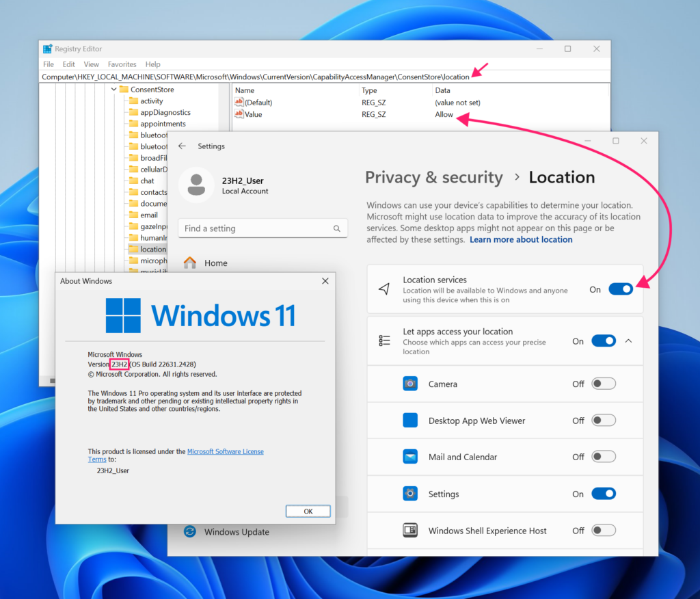Screen dimensions: 700x599
Task: Select the chat folder icon in registry tree
Action: click(x=133, y=181)
